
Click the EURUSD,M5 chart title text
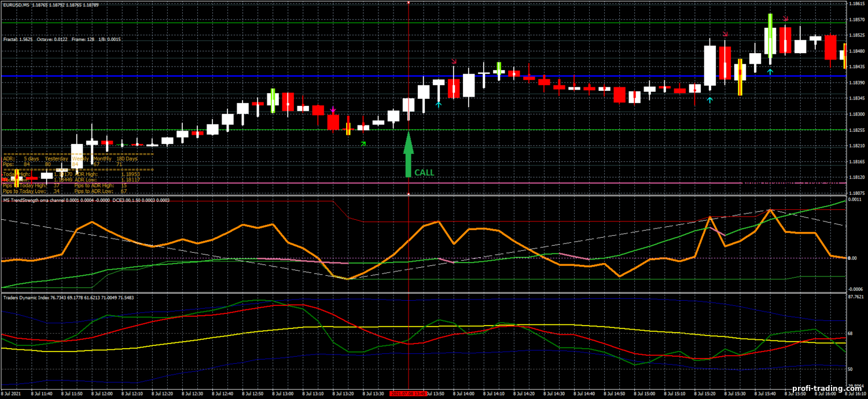(x=17, y=5)
